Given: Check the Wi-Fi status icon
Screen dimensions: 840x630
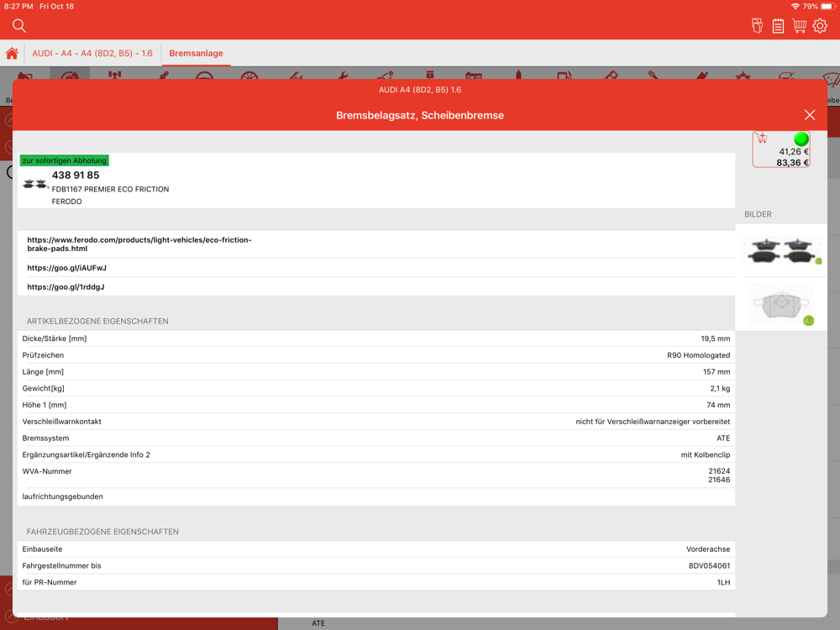Looking at the screenshot, I should tap(795, 7).
